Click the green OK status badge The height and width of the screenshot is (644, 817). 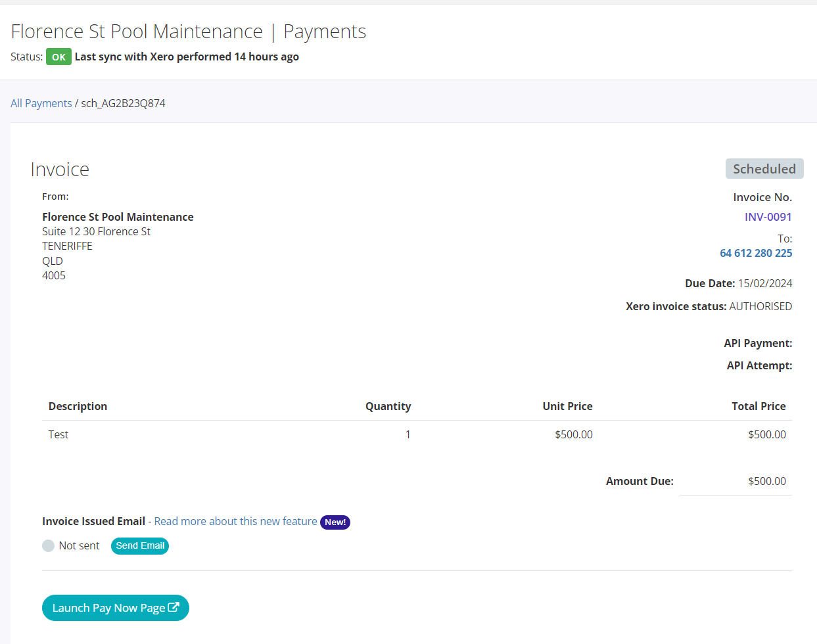click(58, 57)
